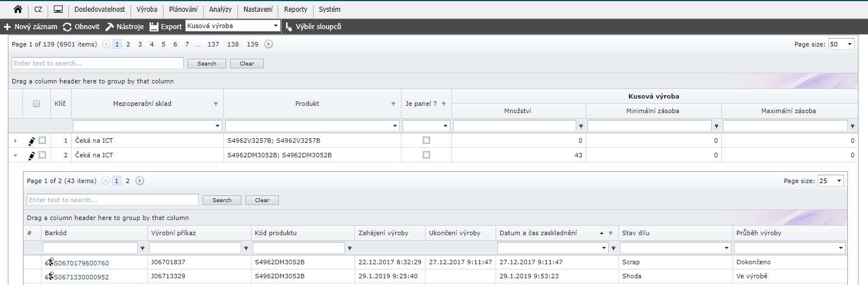
Task: Edit row 1 using its pencil icon
Action: [x=32, y=141]
